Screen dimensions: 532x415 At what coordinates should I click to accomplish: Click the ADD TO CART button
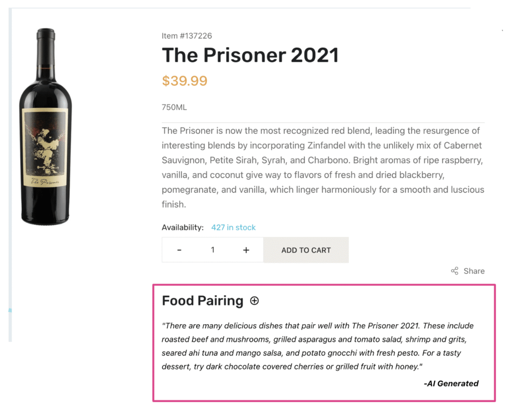pyautogui.click(x=306, y=250)
